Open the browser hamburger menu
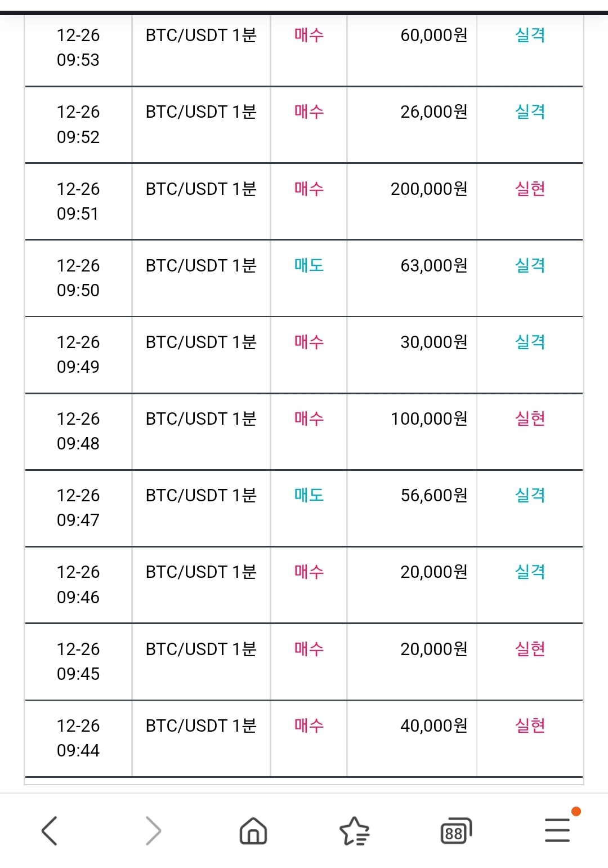The image size is (608, 868). click(558, 830)
